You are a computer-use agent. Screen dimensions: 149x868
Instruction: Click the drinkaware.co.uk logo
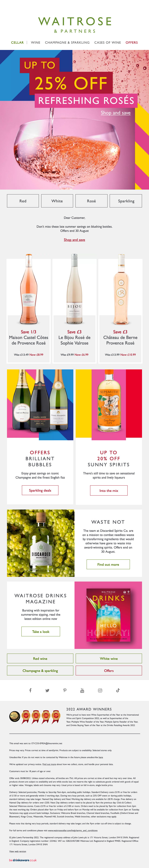(x=23, y=860)
